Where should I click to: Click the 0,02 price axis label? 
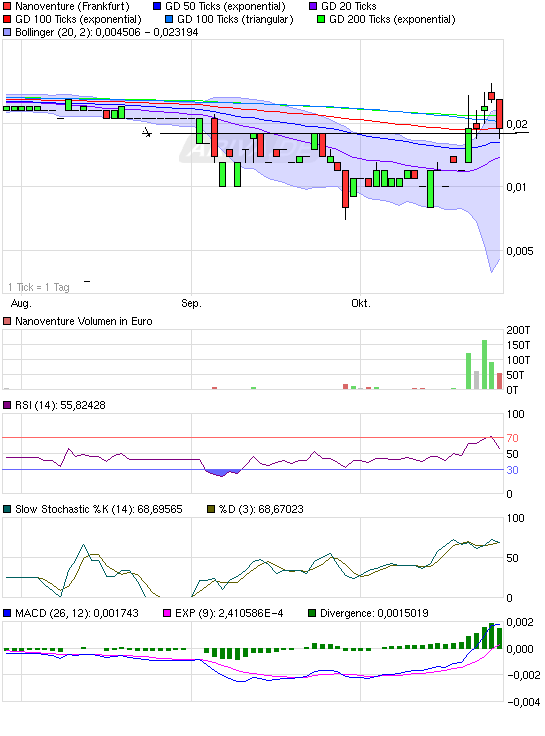point(517,124)
